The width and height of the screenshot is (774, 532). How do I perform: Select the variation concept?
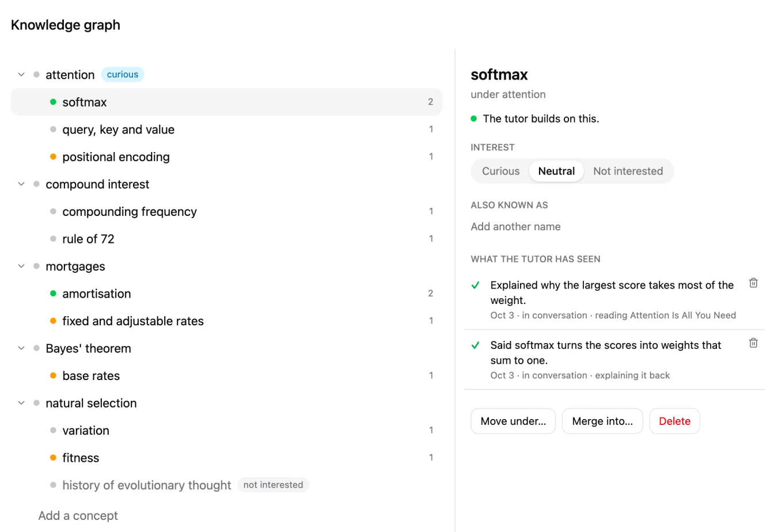pyautogui.click(x=226, y=430)
